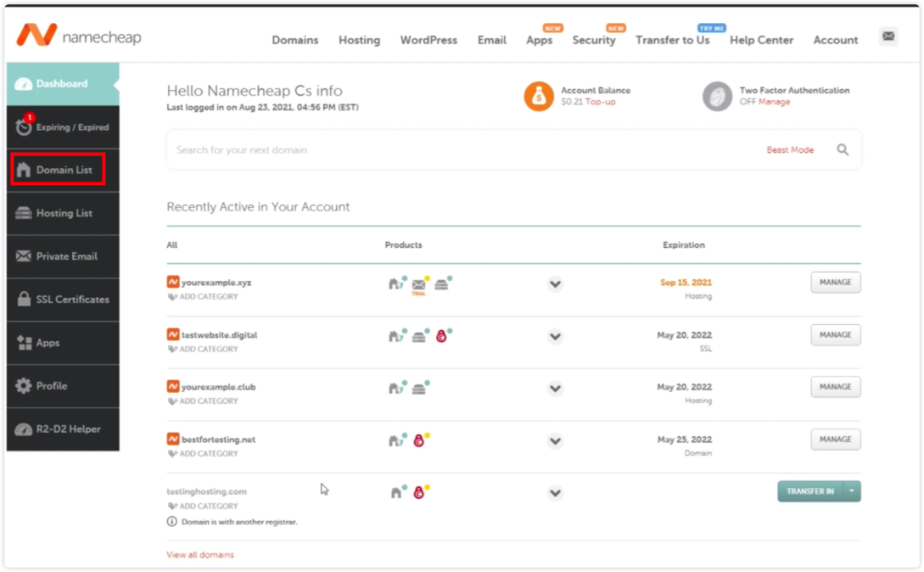Open Expiring / Expired in the sidebar

[63, 126]
